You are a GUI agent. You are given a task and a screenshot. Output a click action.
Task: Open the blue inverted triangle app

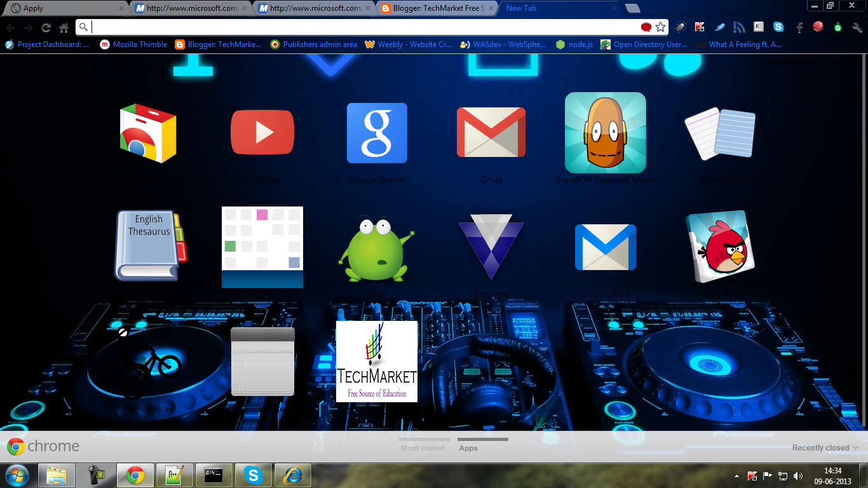point(491,247)
